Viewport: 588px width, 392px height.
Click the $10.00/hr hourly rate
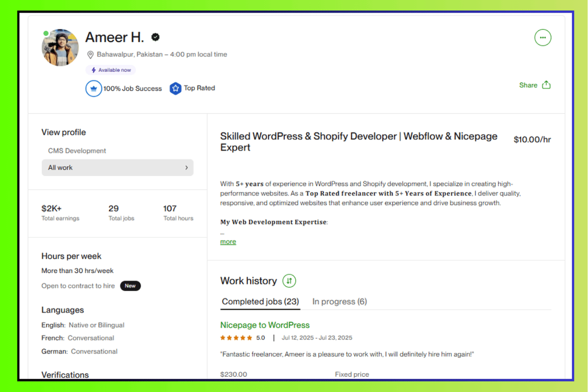click(x=532, y=140)
